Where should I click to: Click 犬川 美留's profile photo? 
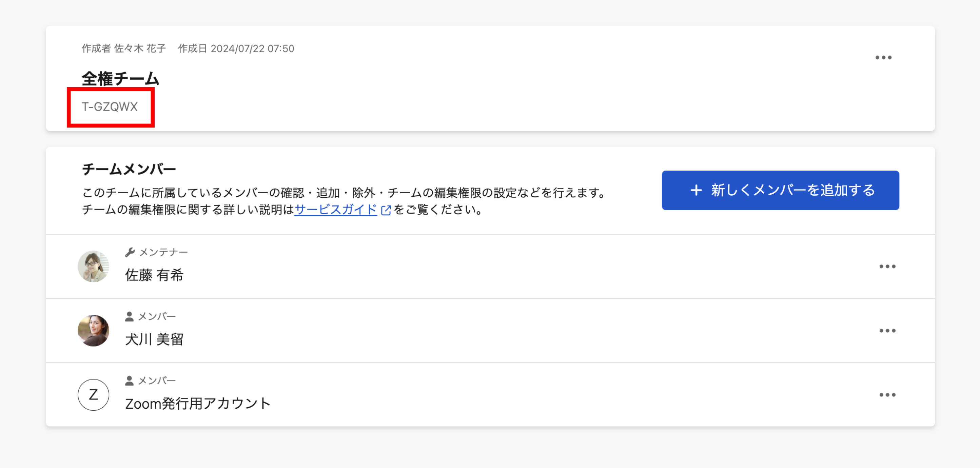click(x=93, y=331)
